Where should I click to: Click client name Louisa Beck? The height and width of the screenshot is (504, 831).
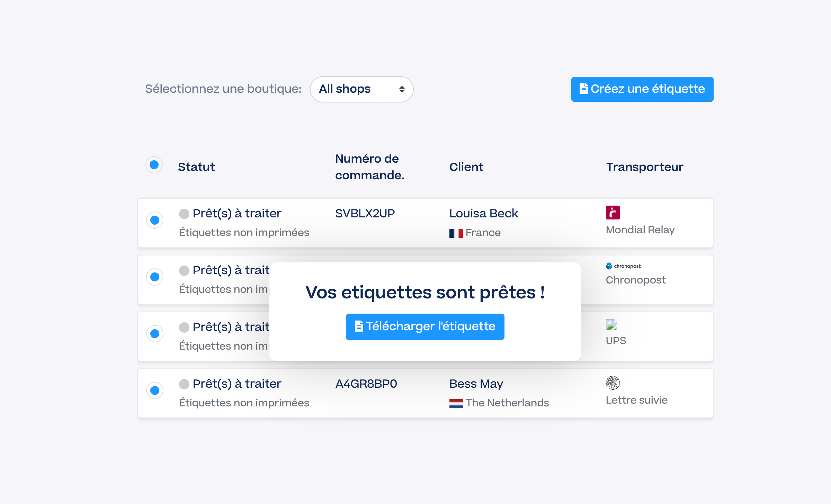[483, 214]
